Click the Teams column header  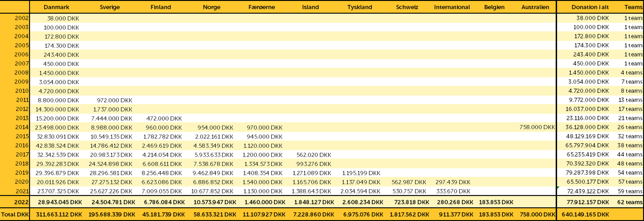coord(633,7)
